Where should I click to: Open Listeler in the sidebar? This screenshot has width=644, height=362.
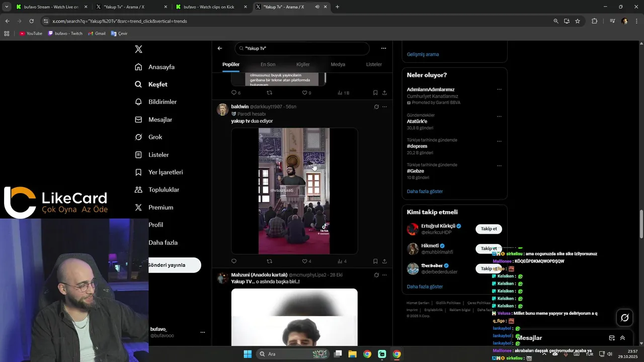click(152, 155)
